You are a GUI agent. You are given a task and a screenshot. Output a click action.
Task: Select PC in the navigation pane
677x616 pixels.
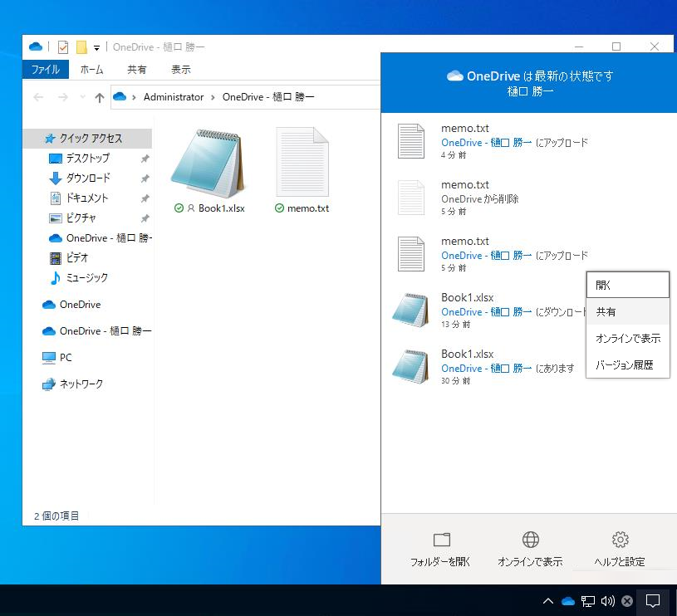pos(56,358)
